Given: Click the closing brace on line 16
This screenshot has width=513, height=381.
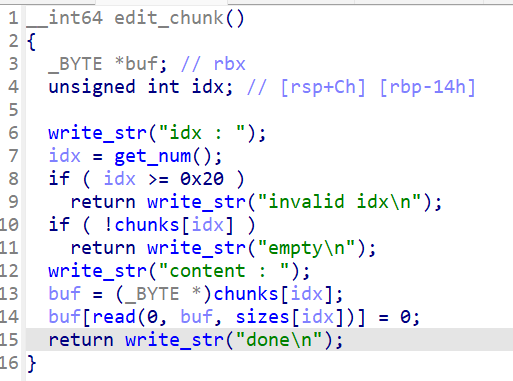Looking at the screenshot, I should point(31,364).
